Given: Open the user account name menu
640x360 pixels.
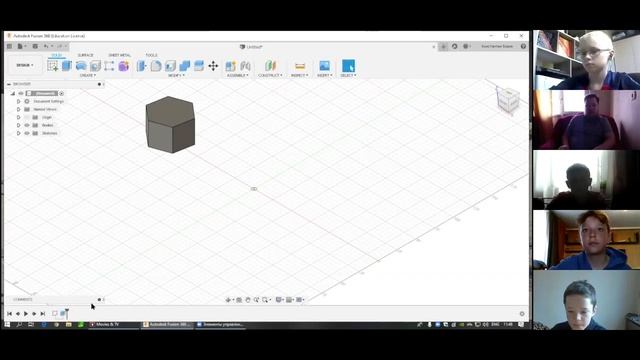Looking at the screenshot, I should (x=497, y=47).
